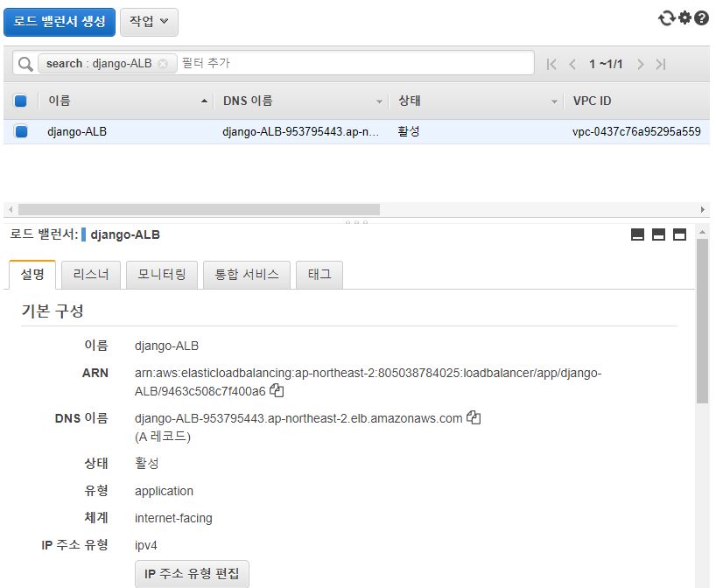Click the pane resize handle dots
This screenshot has width=716, height=588.
tap(356, 222)
